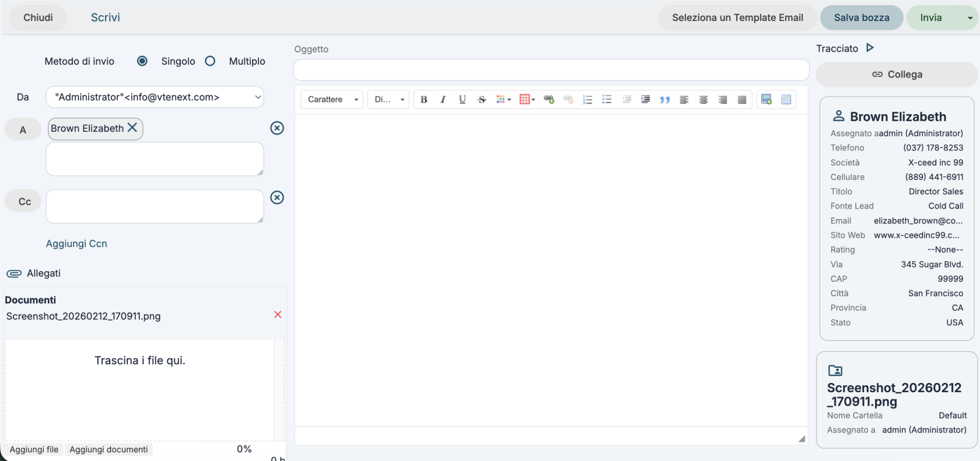Click the Oggetto subject field
Screen dimensions: 980x461
551,70
